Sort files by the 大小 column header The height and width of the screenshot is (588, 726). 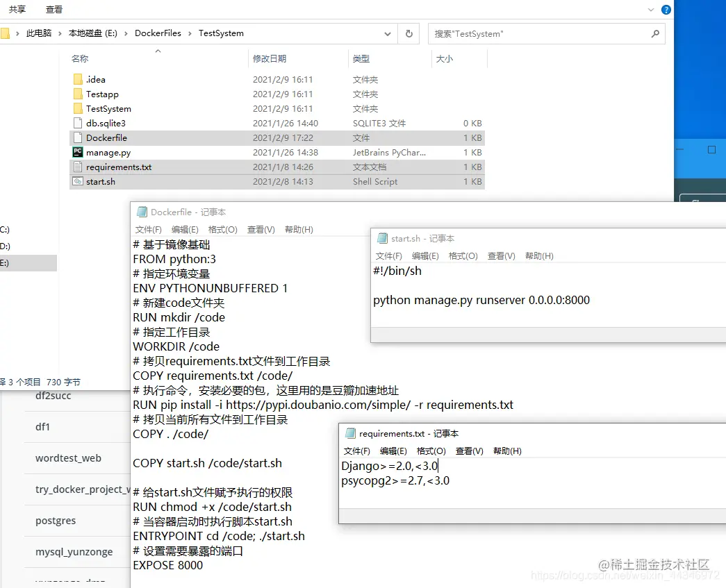click(444, 59)
